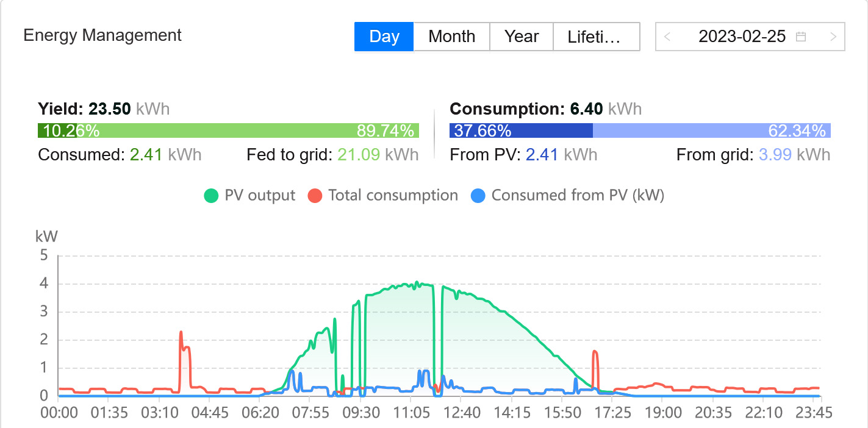The height and width of the screenshot is (428, 868).
Task: Hide Consumed from PV (kW) legend label
Action: click(x=578, y=196)
